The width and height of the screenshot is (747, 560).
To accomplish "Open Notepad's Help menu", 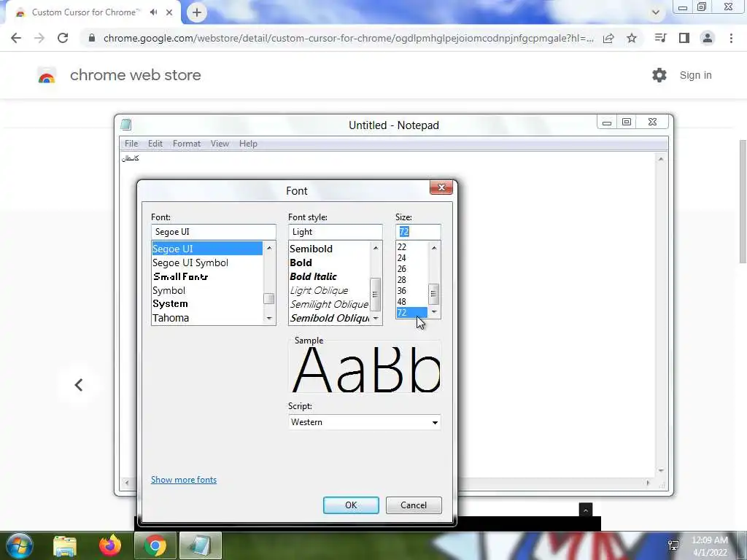I will pyautogui.click(x=248, y=144).
